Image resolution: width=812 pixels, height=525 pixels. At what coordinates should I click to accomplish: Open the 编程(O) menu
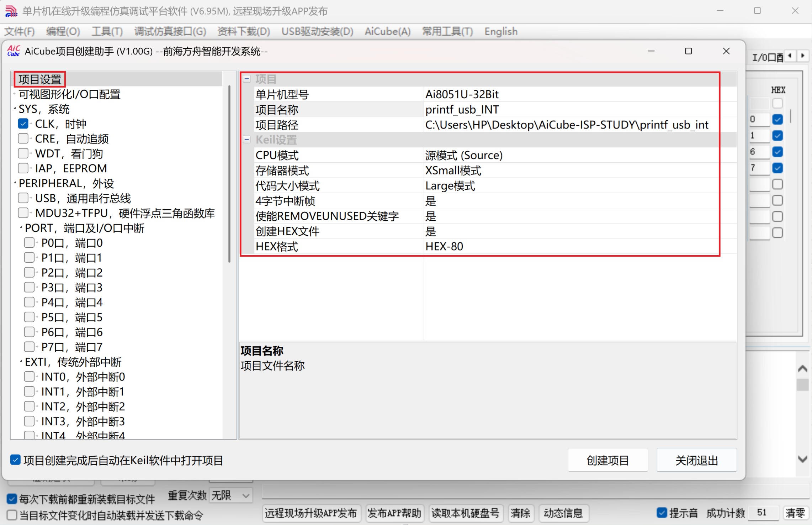click(63, 31)
